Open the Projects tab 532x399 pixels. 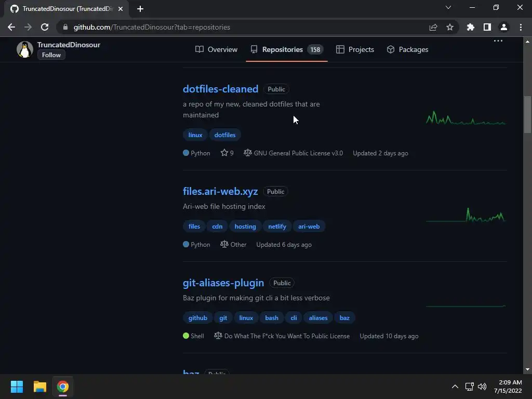[355, 49]
